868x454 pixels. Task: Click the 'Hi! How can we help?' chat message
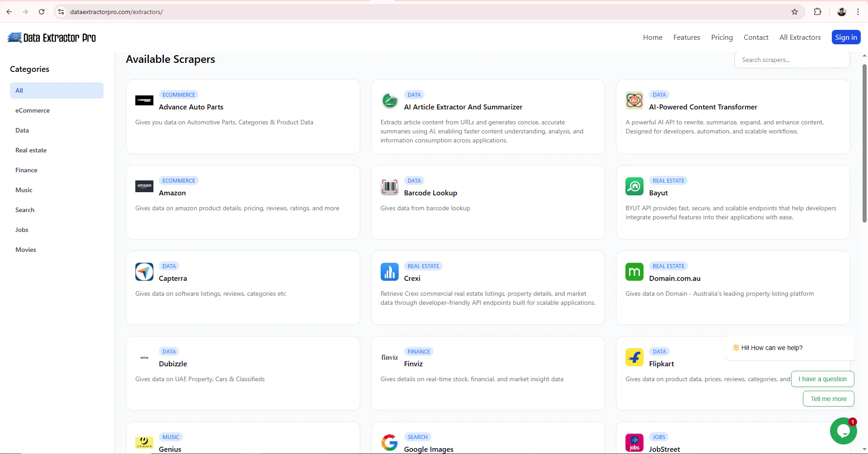coord(789,348)
